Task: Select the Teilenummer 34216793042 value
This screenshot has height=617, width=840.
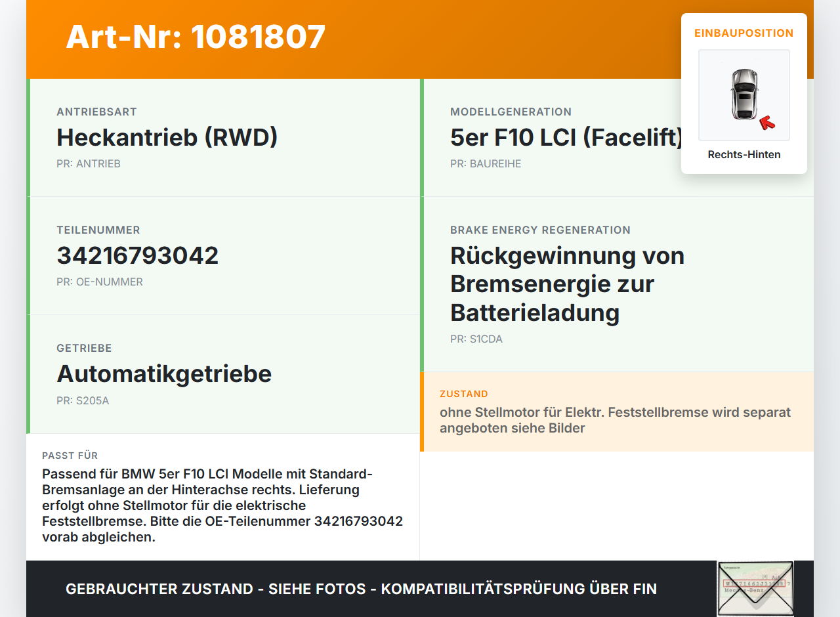Action: [x=138, y=255]
